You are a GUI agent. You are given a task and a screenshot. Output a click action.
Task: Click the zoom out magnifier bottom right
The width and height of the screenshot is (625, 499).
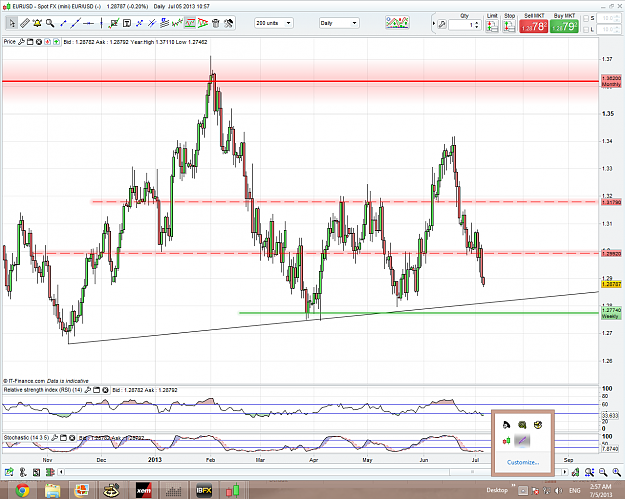click(603, 472)
